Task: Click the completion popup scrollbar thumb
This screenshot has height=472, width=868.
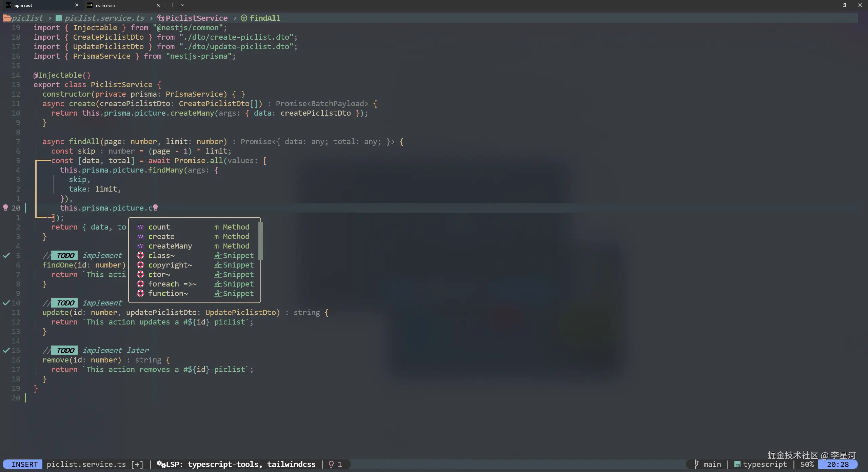Action: click(x=260, y=241)
